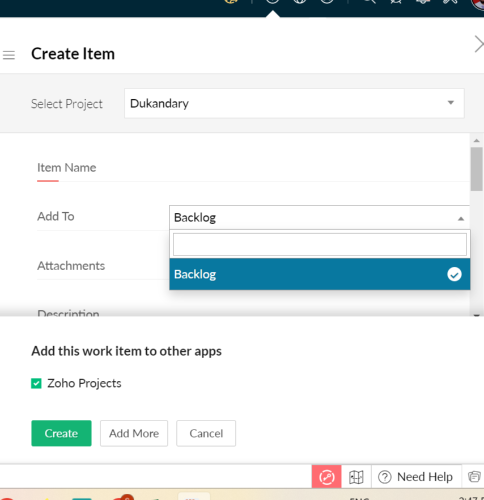Screen dimensions: 484x500
Task: Click the red key icon in bottom bar
Action: 327,477
